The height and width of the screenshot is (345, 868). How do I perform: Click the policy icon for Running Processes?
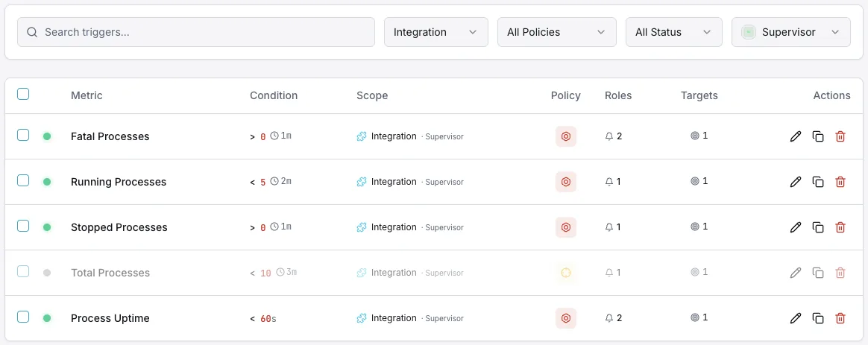[x=566, y=182]
